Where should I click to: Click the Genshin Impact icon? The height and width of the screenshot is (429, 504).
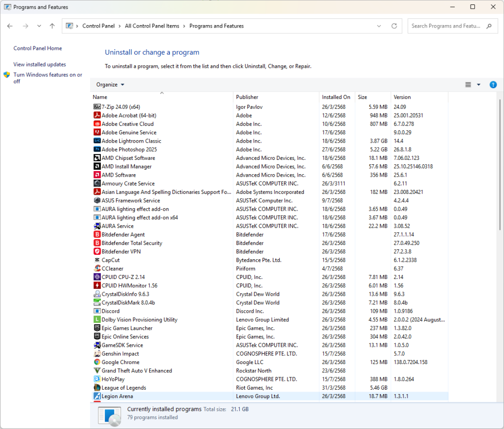tap(97, 354)
